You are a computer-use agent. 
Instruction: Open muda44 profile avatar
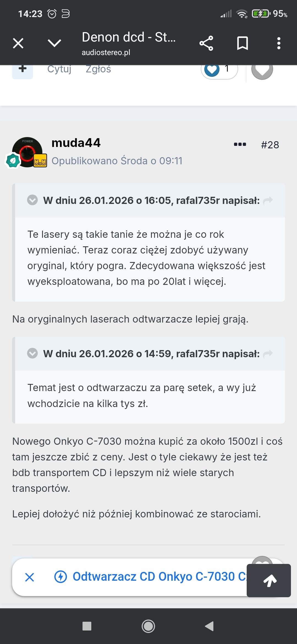[27, 152]
